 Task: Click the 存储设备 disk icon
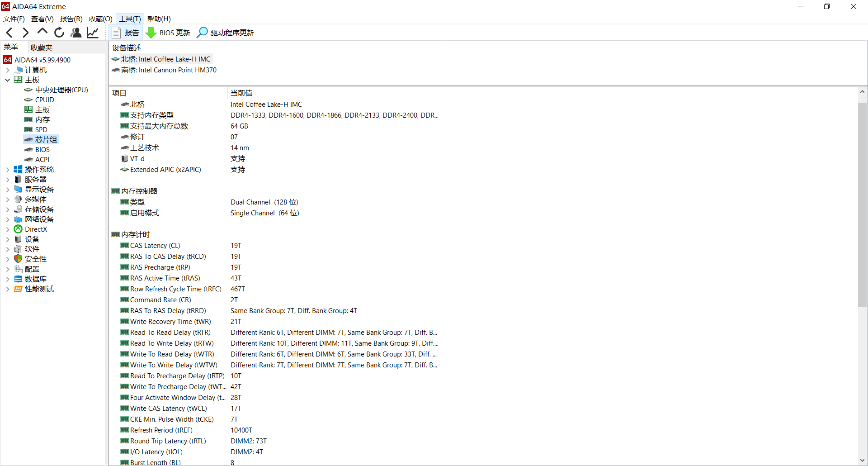[x=18, y=209]
